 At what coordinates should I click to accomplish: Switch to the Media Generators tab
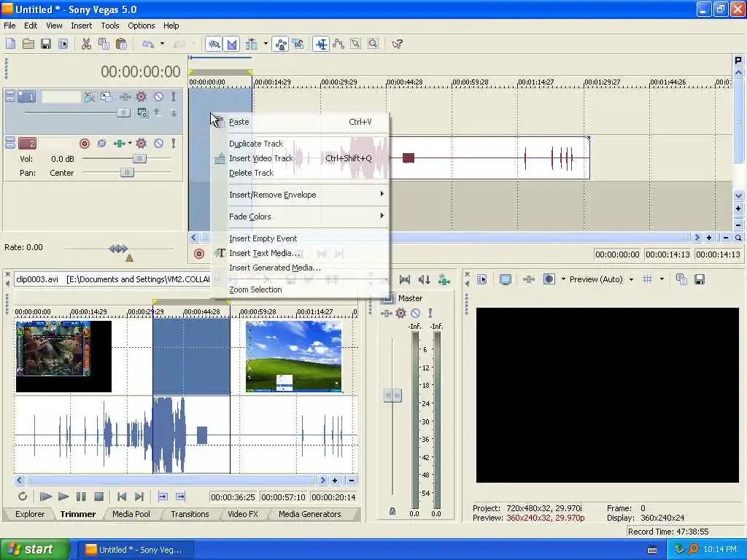[x=309, y=514]
